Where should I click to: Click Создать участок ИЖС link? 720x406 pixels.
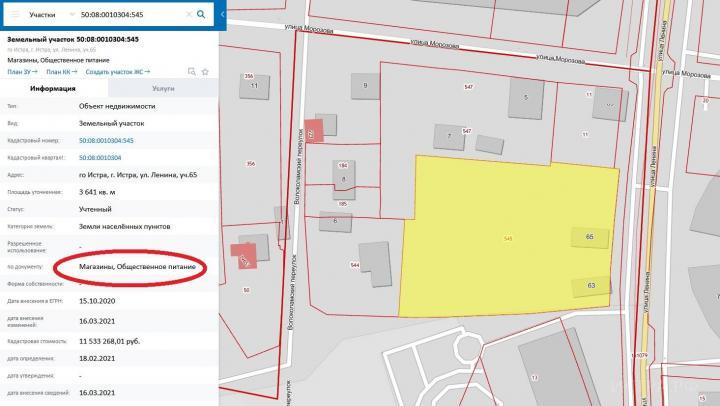click(x=118, y=73)
